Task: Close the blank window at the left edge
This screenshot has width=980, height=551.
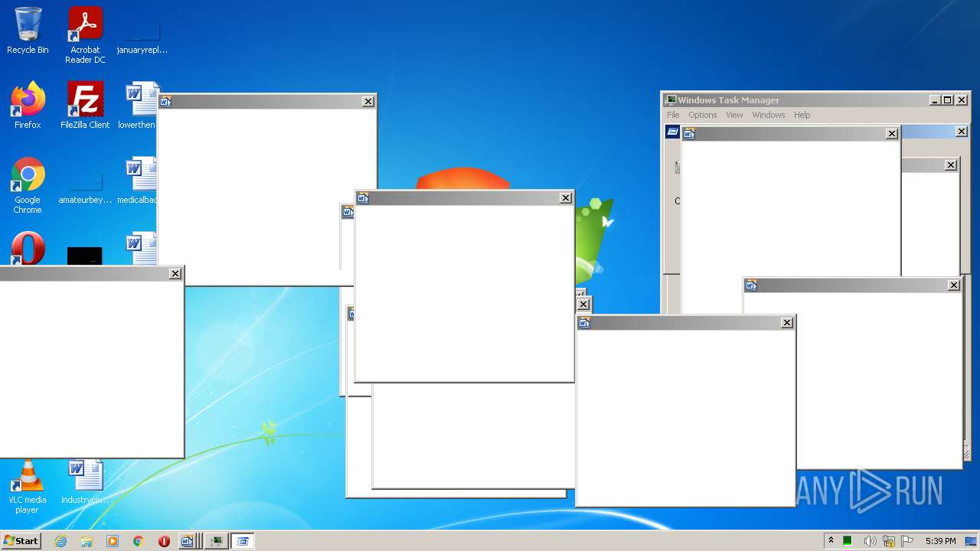Action: tap(175, 274)
